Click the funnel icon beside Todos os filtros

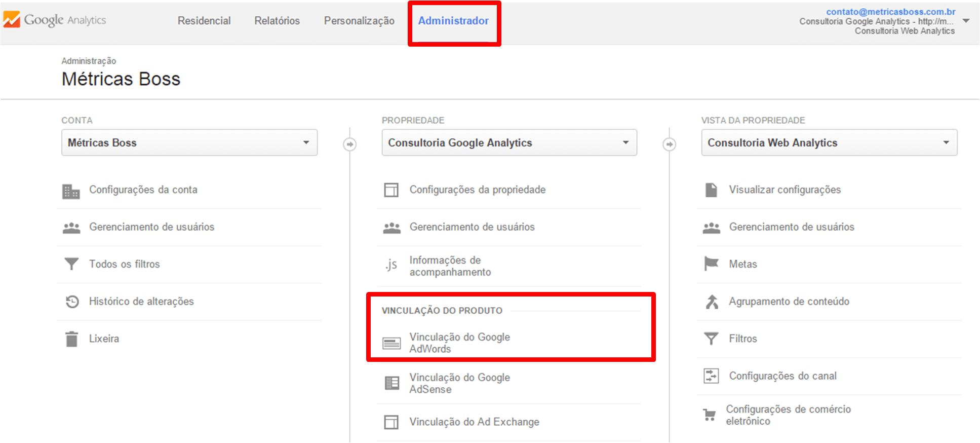pyautogui.click(x=71, y=264)
